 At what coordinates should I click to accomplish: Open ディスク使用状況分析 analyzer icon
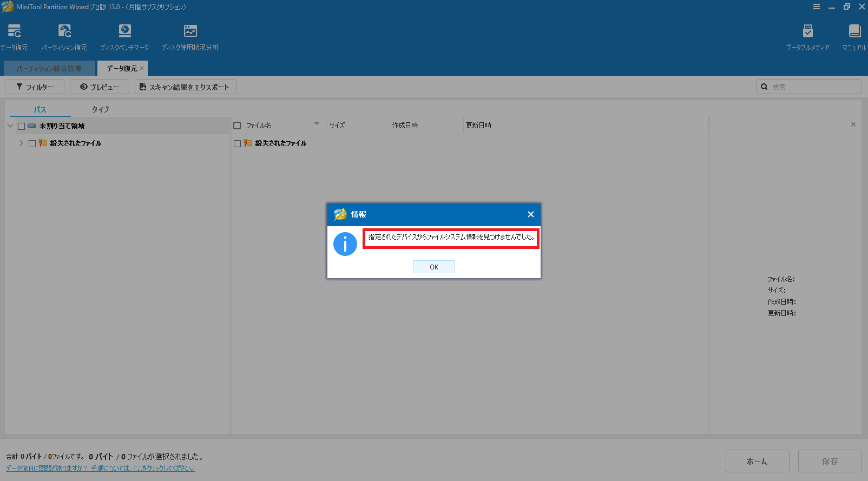pyautogui.click(x=190, y=31)
